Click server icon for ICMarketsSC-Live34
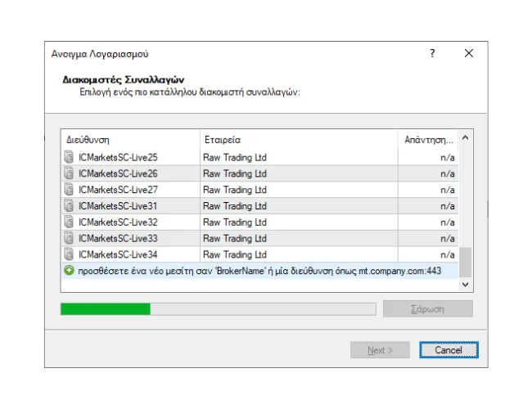 tap(69, 254)
